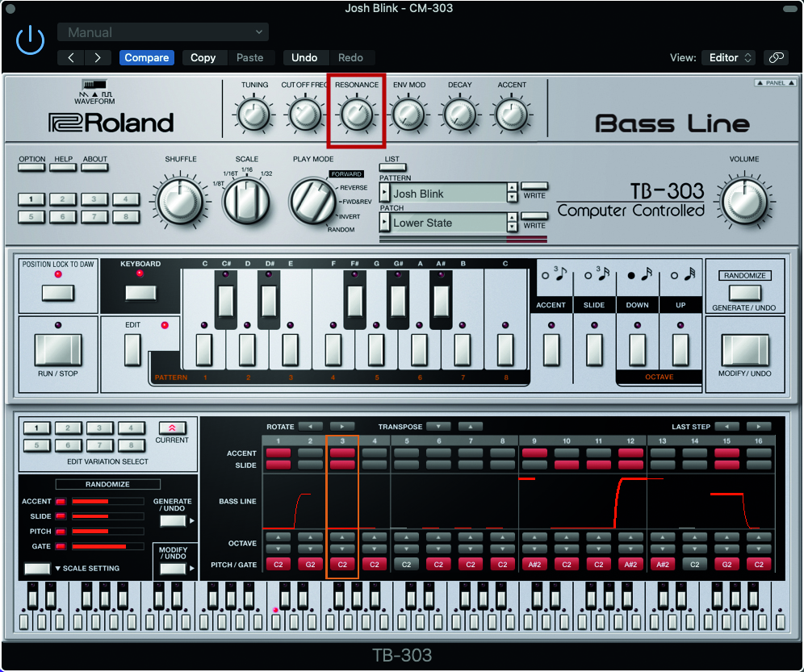Viewport: 804px width, 672px height.
Task: Toggle accent on step 3
Action: coord(342,453)
